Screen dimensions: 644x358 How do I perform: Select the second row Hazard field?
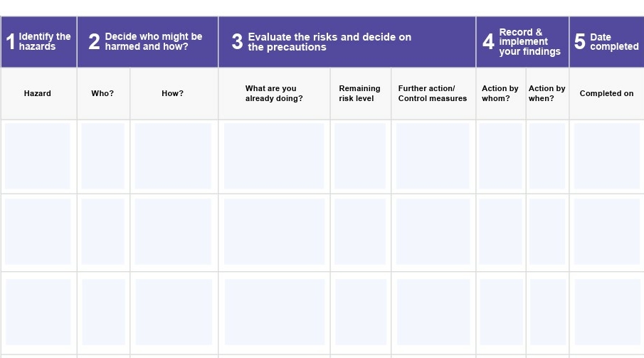38,232
